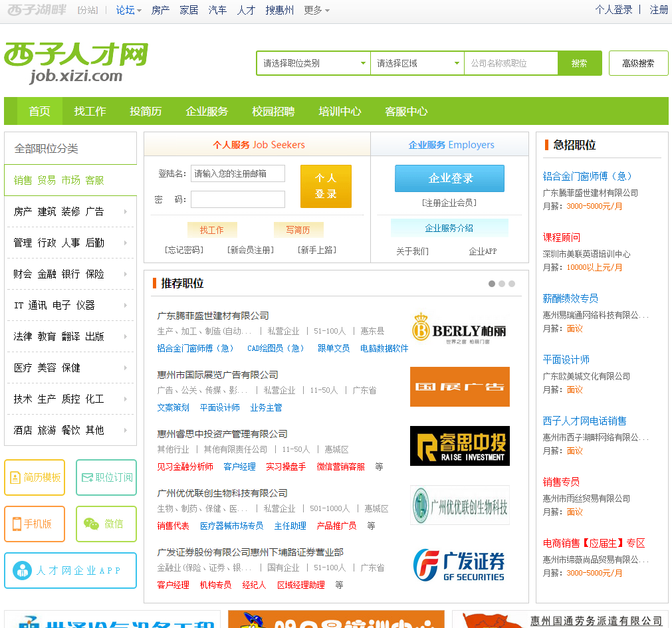Open the 微信 WeChat icon button
Image resolution: width=672 pixels, height=628 pixels.
(x=106, y=524)
